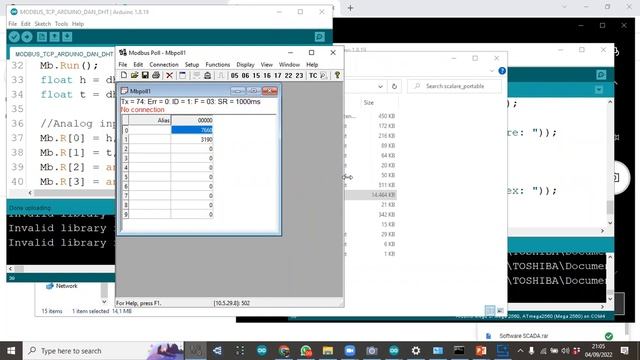Viewport: 640px width, 360px height.
Task: Open notification center icon in taskbar
Action: pyautogui.click(x=624, y=351)
